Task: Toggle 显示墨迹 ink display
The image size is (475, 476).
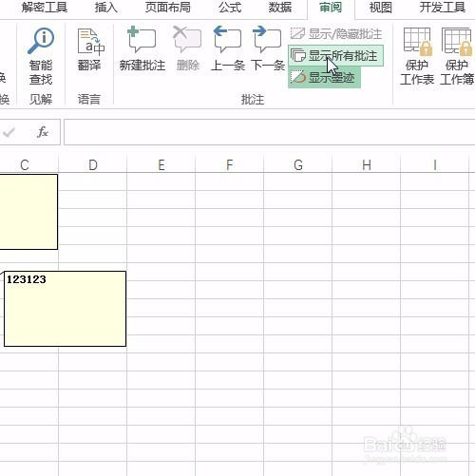Action: (x=324, y=77)
